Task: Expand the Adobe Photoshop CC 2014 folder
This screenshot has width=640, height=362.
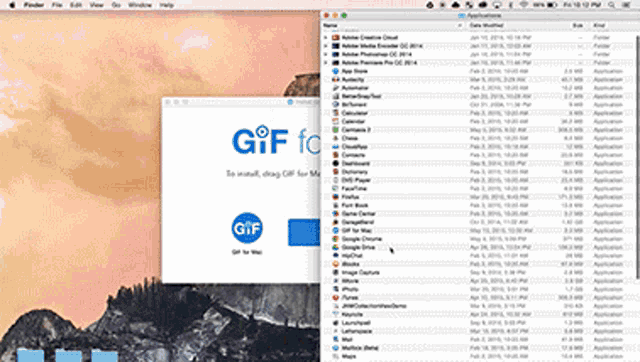Action: [x=326, y=54]
